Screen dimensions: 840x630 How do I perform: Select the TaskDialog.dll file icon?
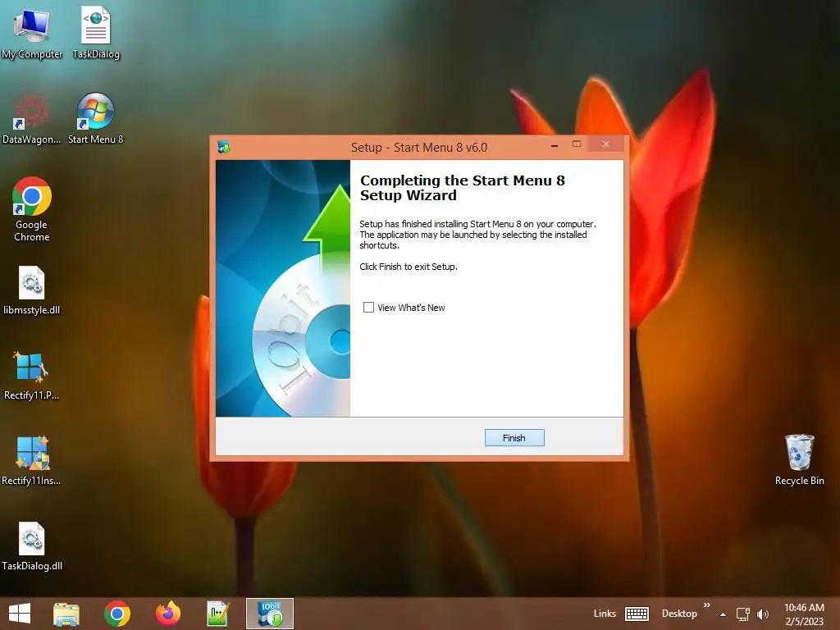click(32, 546)
